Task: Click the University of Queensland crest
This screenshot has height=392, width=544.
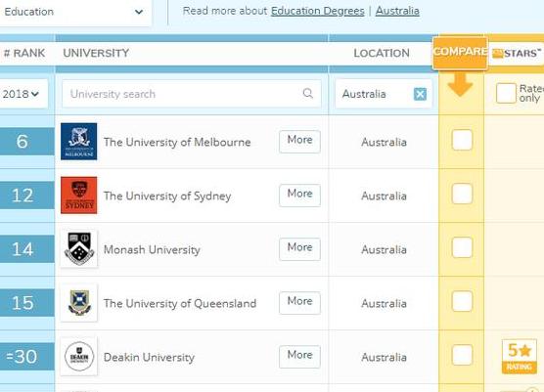Action: pos(78,303)
